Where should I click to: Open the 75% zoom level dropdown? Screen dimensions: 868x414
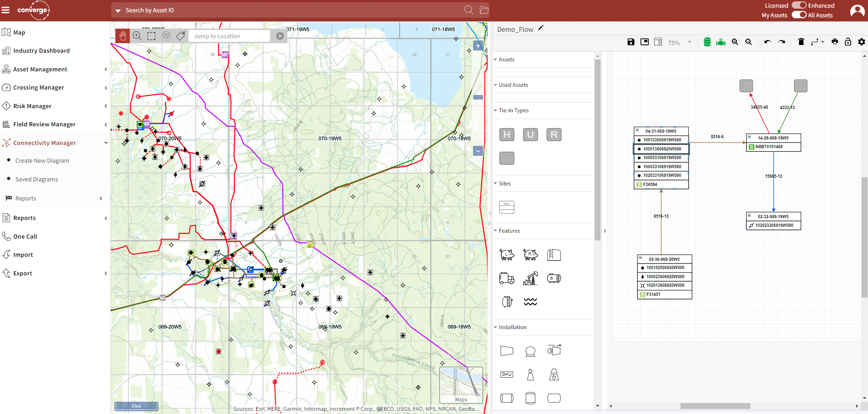tap(690, 42)
